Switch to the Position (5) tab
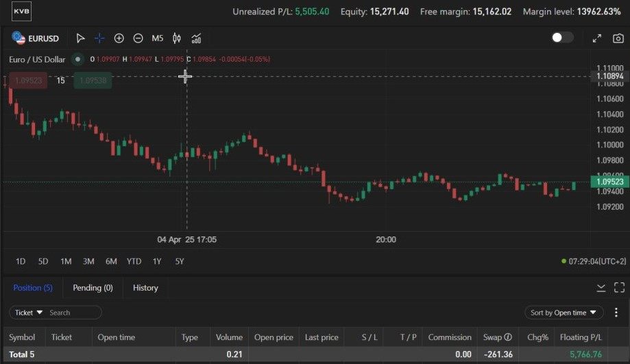630x364 pixels. (33, 288)
